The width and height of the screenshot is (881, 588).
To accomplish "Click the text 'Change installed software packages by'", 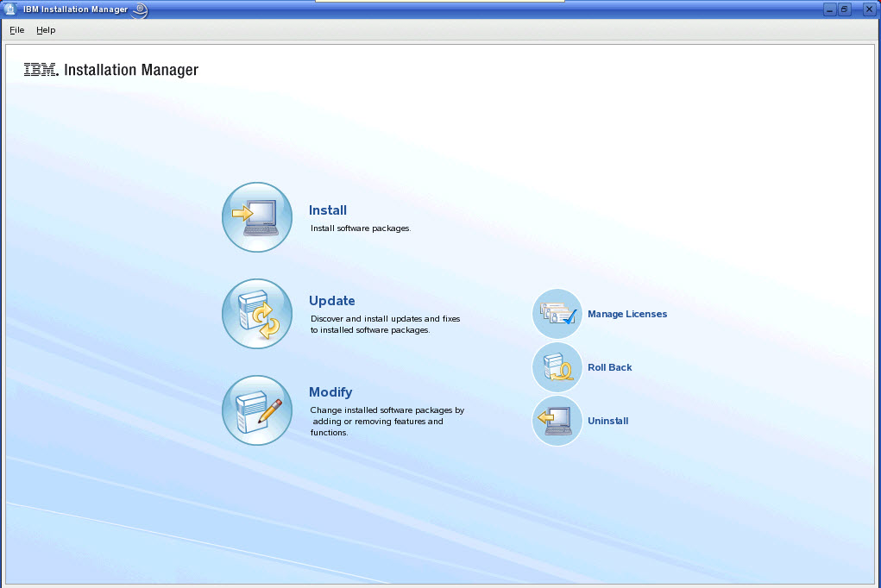I will [387, 410].
